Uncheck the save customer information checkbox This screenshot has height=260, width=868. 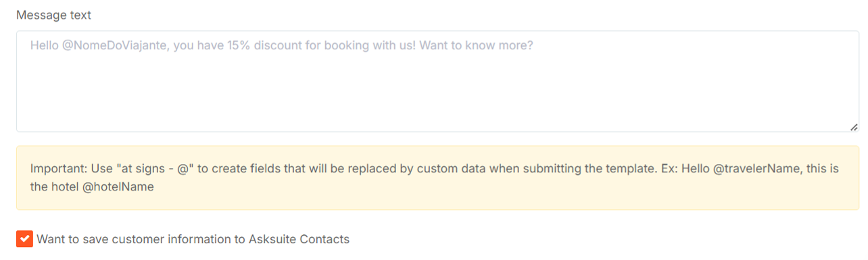click(x=24, y=239)
